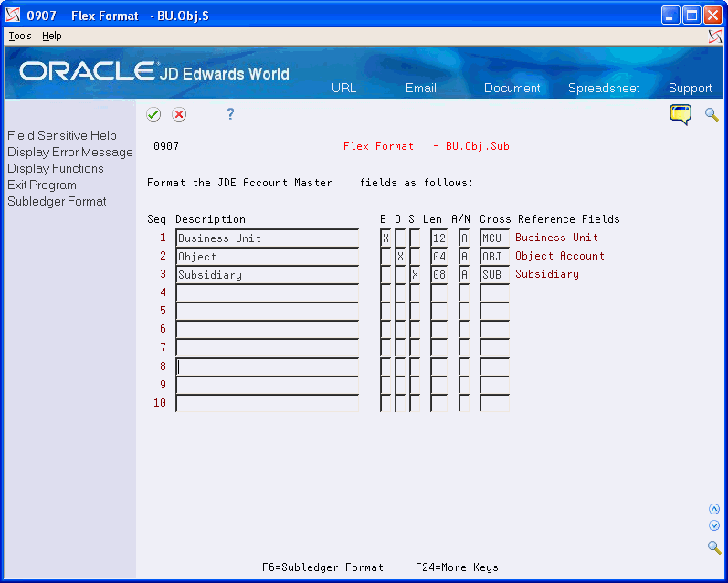
Task: Click the page down arrow icon
Action: pos(714,525)
